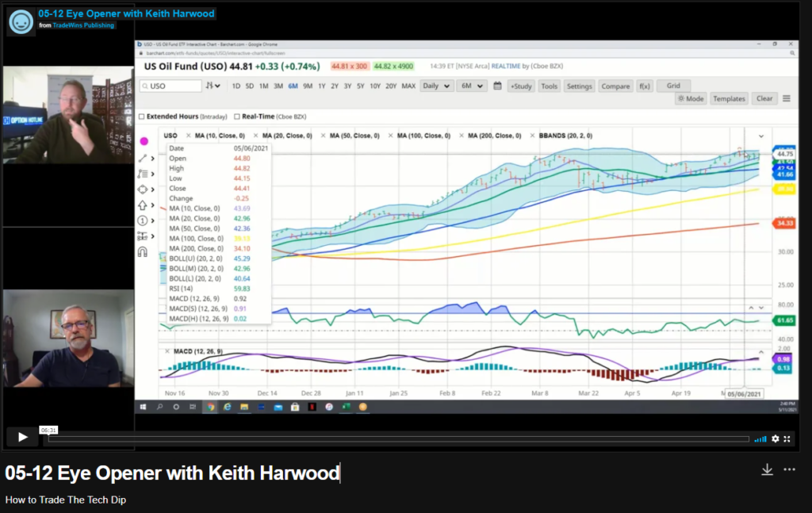Click the +Study button
The width and height of the screenshot is (812, 513).
(x=521, y=86)
